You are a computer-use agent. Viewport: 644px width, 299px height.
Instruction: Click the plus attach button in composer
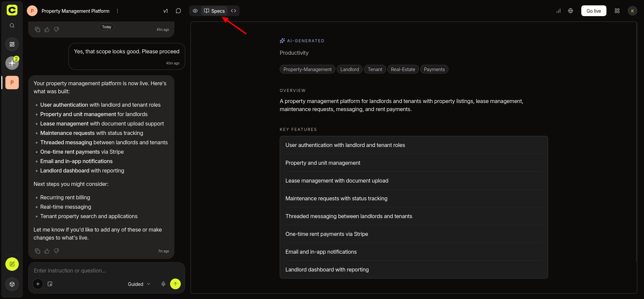pyautogui.click(x=38, y=284)
